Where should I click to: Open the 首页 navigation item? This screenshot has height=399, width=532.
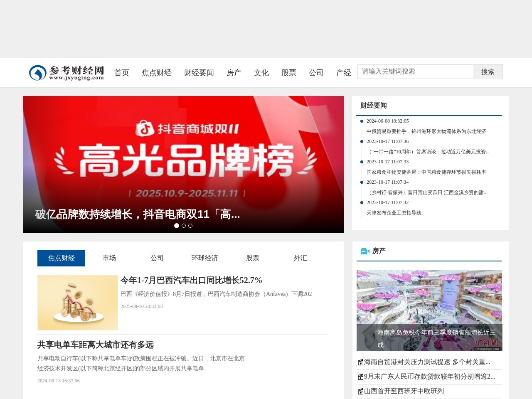[122, 73]
